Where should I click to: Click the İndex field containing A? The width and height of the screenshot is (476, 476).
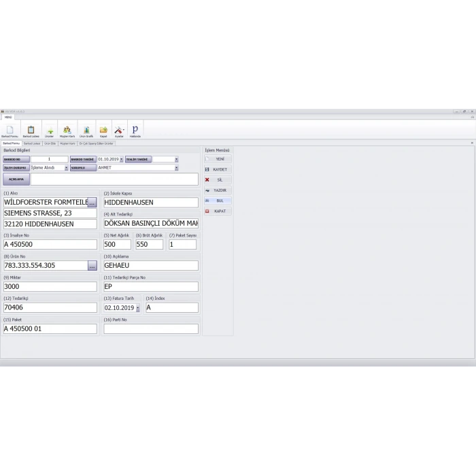172,307
